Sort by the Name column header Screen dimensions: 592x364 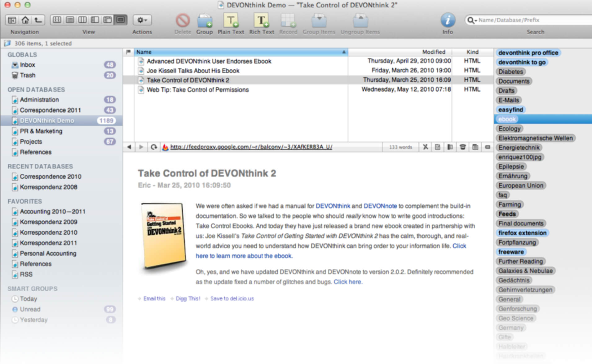[241, 52]
